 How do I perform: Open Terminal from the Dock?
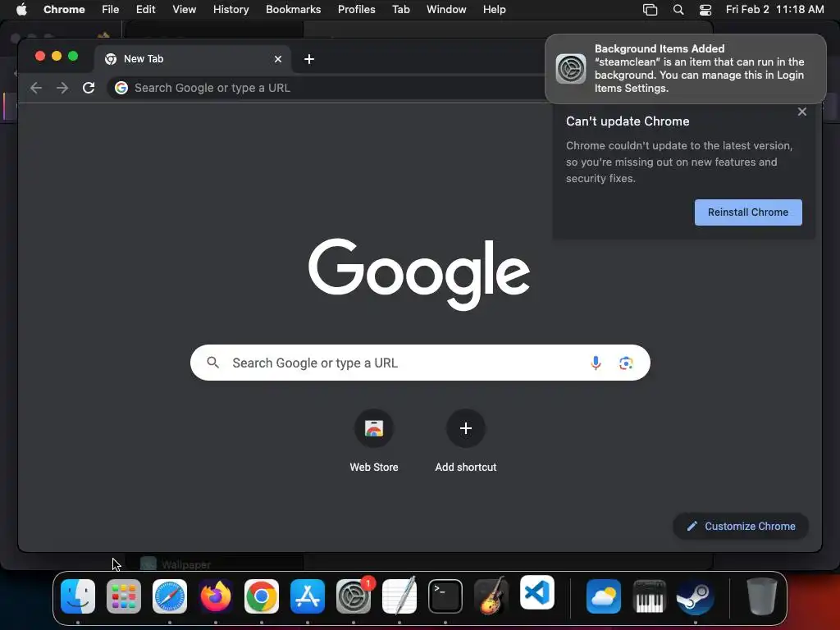445,596
